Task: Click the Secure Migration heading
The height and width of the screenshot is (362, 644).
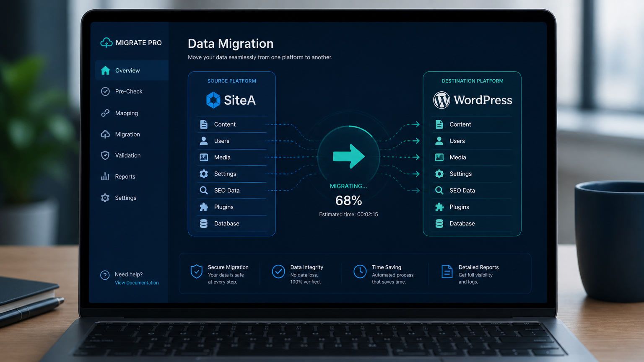Action: tap(228, 267)
